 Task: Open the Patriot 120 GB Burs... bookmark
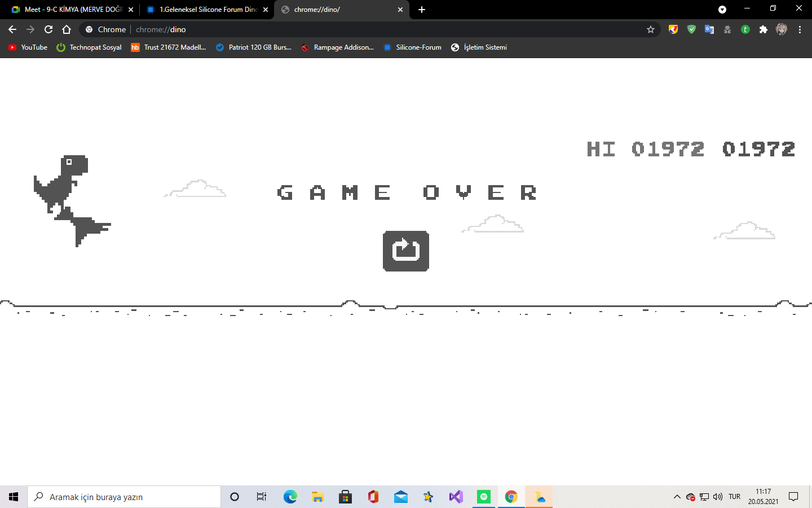254,47
